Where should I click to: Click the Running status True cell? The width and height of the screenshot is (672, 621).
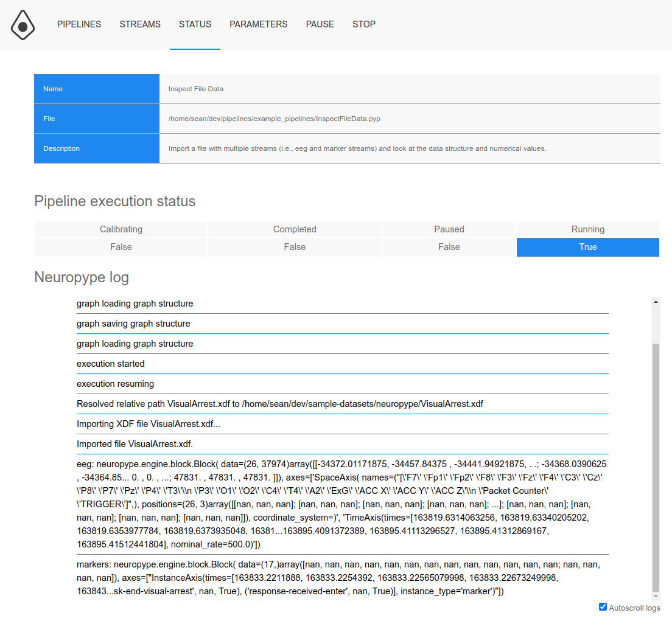point(587,247)
